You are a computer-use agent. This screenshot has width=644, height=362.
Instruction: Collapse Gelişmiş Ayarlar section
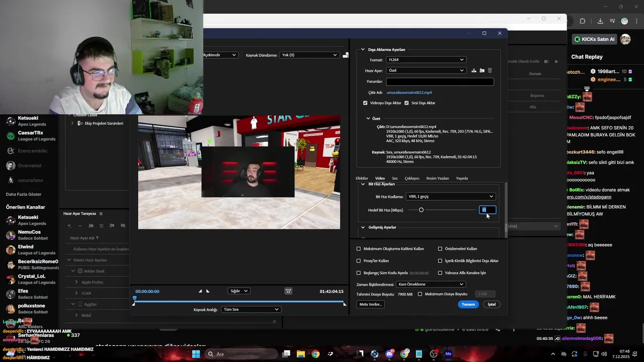pos(363,228)
